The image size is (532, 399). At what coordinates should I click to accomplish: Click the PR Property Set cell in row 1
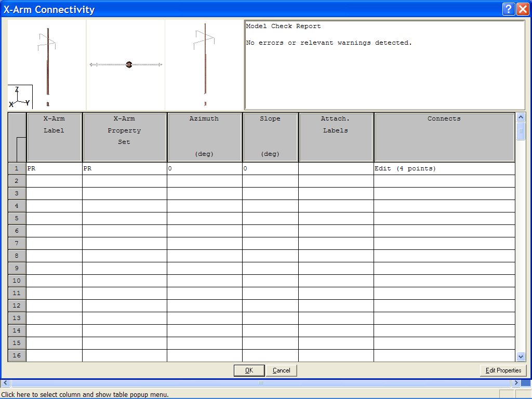(125, 169)
